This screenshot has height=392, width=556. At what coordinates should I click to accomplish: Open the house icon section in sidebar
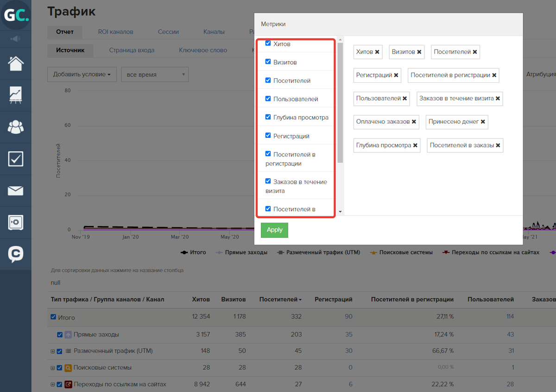click(16, 63)
